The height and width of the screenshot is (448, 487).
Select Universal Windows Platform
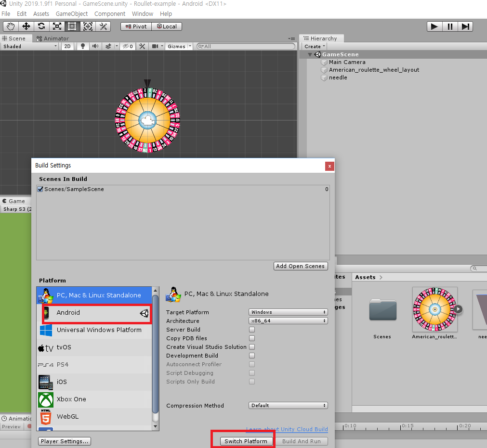94,330
